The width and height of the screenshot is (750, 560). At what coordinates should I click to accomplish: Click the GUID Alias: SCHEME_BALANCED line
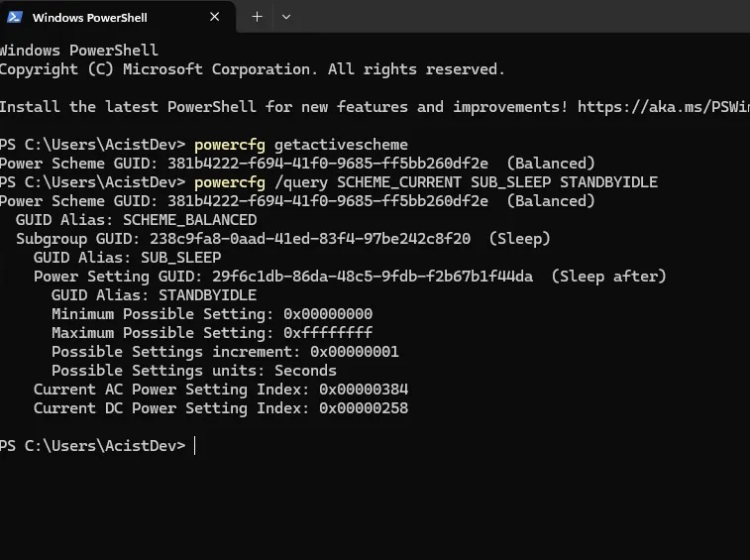(x=137, y=220)
